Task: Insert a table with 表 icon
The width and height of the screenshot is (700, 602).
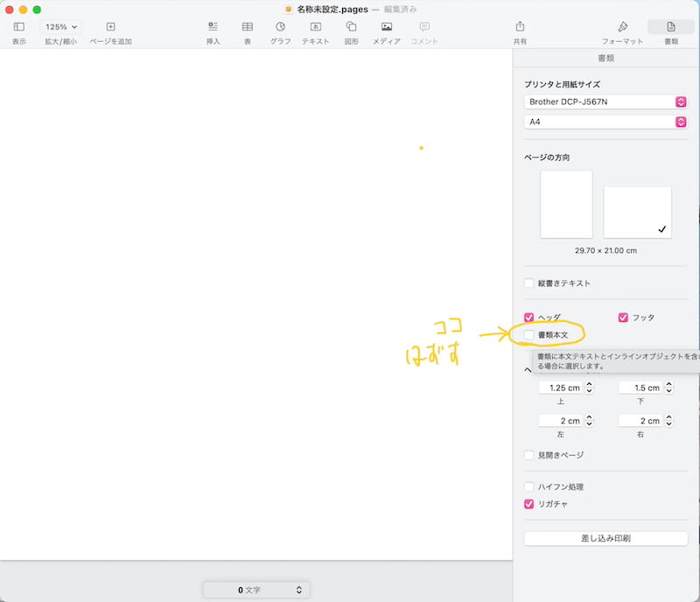Action: click(x=248, y=27)
